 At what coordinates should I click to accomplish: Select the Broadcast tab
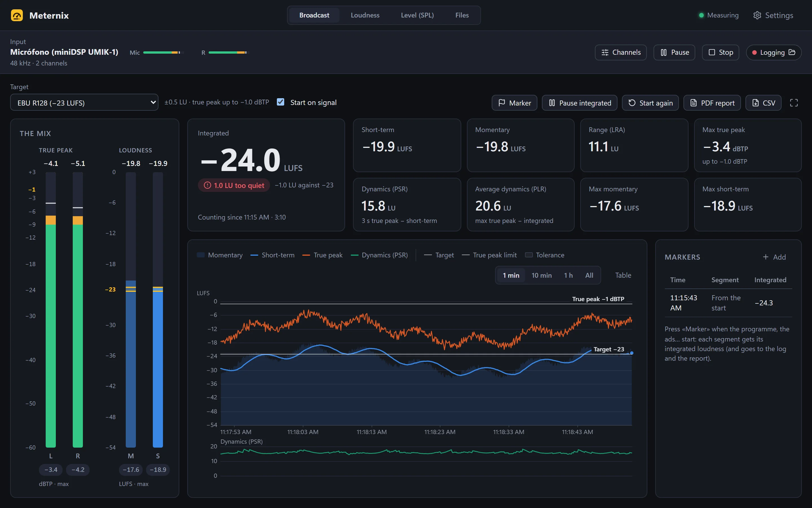(314, 16)
